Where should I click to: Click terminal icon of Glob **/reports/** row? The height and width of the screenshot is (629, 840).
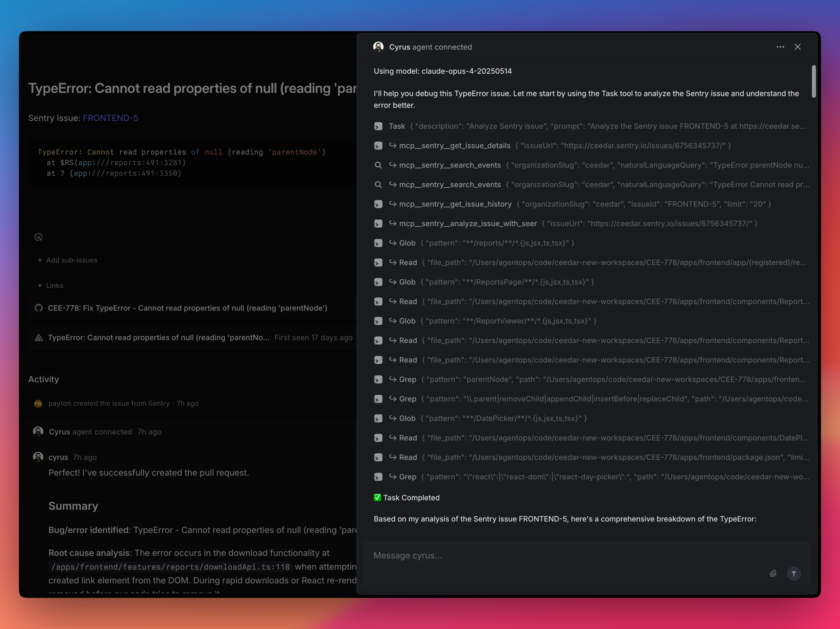pyautogui.click(x=378, y=243)
